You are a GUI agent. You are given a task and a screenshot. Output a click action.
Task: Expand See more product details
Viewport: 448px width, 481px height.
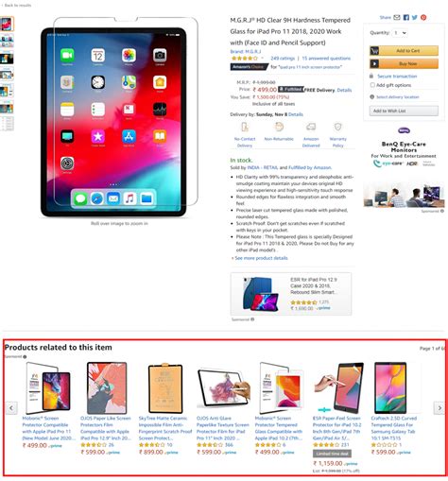260,258
